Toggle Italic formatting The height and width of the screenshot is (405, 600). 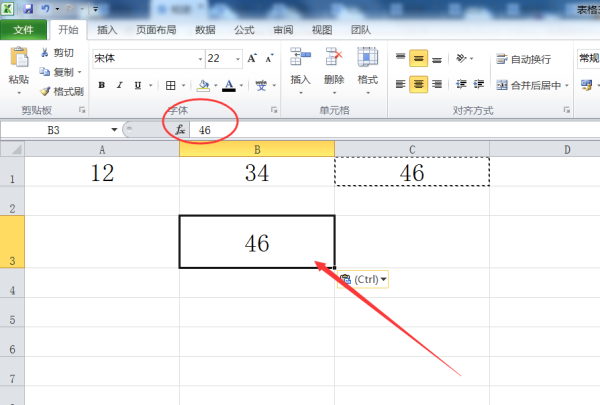pos(120,85)
